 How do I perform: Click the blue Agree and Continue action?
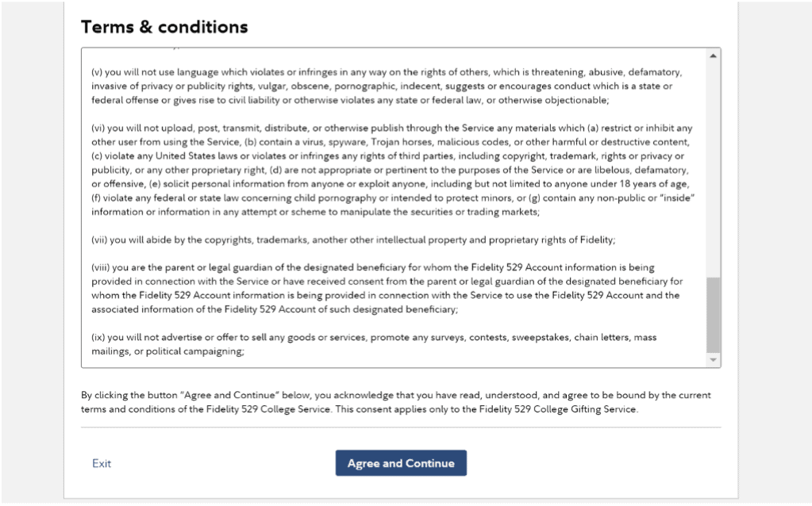tap(401, 463)
